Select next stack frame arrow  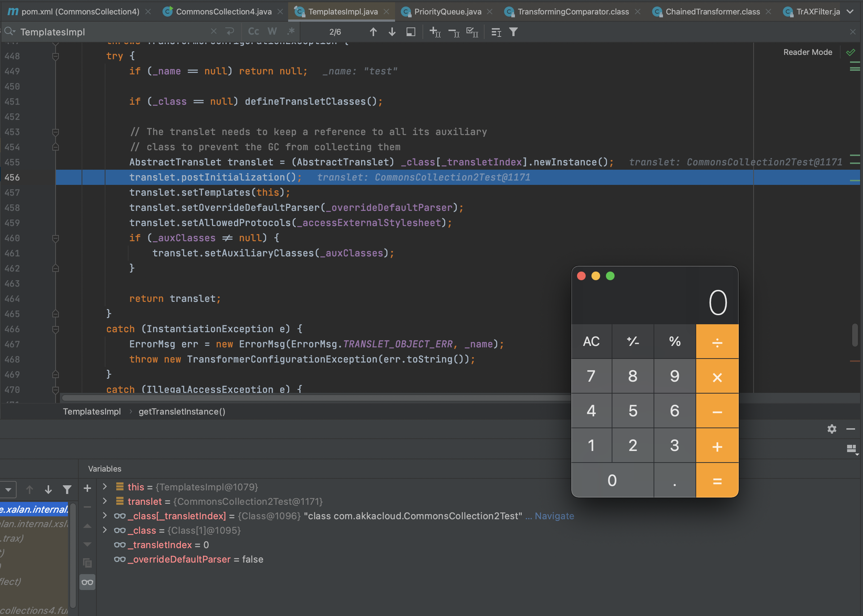[x=48, y=489]
